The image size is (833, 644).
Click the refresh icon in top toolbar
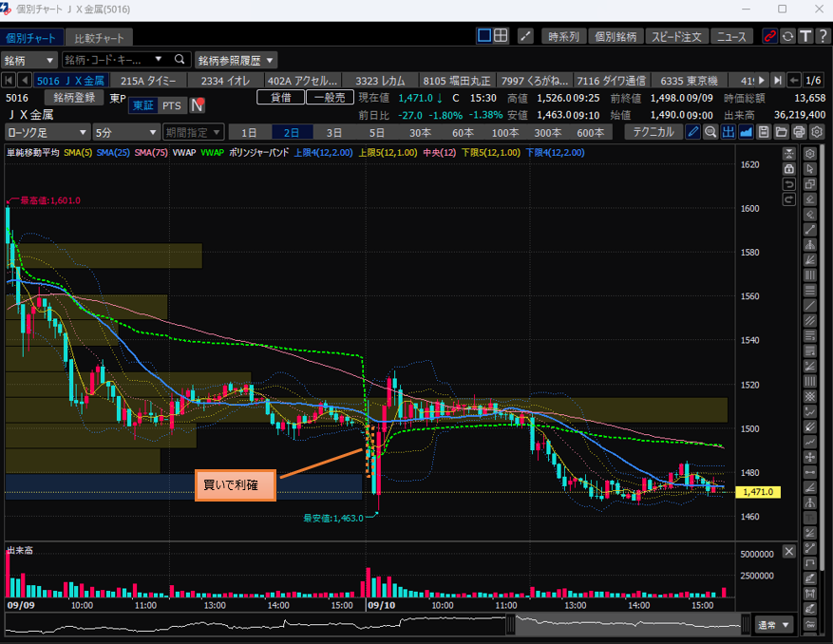click(786, 36)
